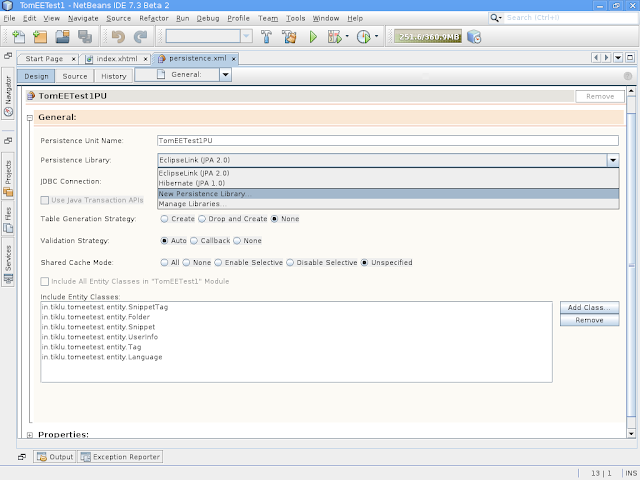Select Unspecified shared cache mode

pos(364,262)
